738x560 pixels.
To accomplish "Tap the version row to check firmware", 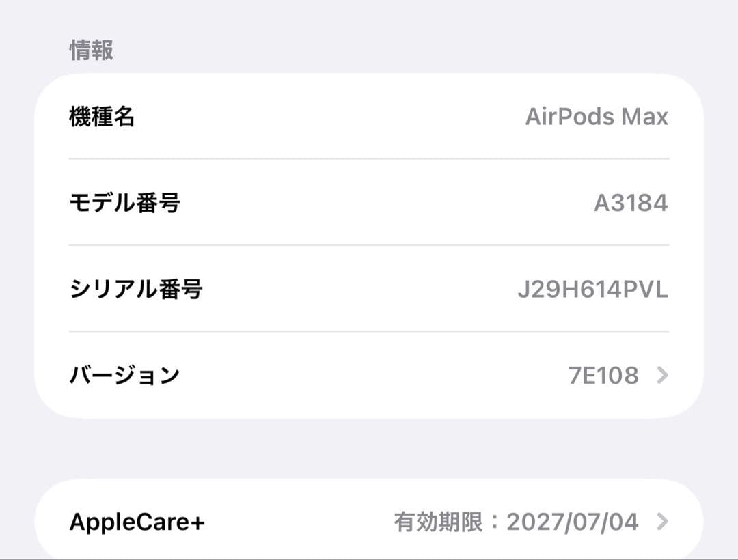I will pos(369,374).
